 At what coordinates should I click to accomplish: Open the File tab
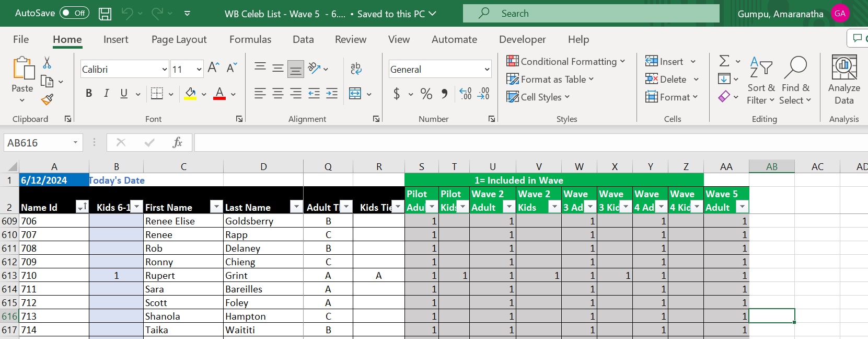[21, 39]
